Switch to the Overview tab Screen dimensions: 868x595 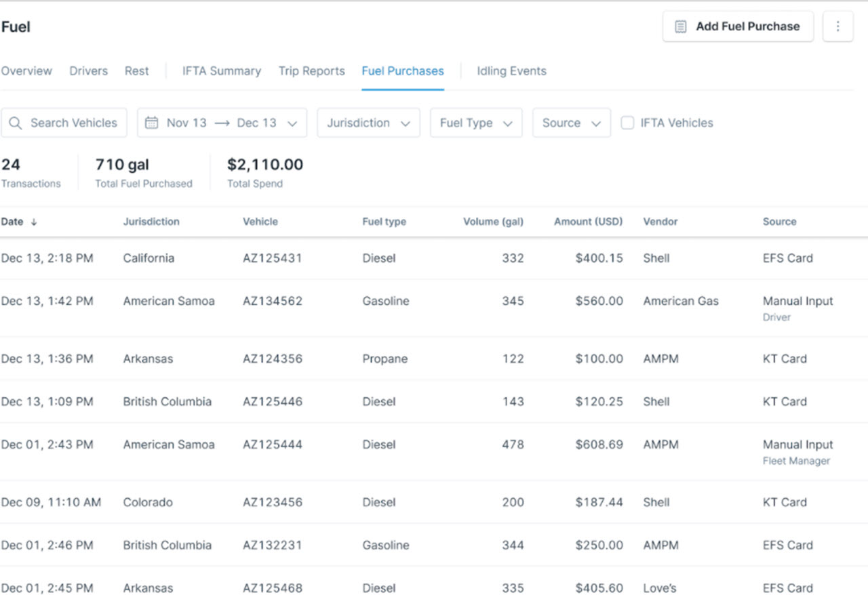click(x=26, y=71)
